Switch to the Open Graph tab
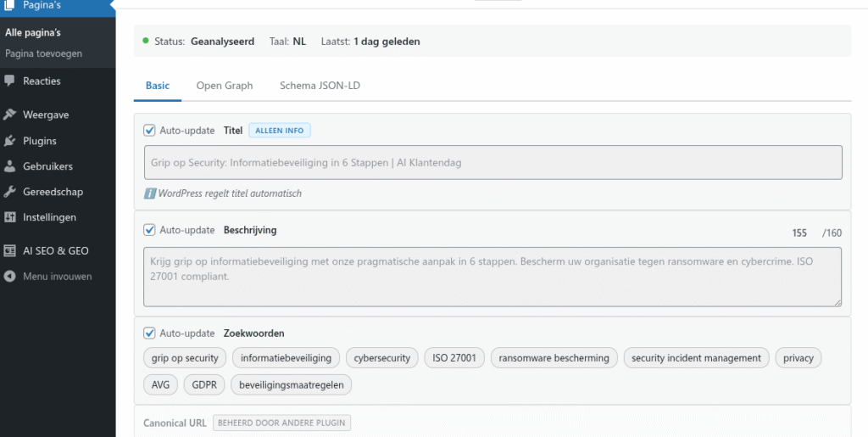Screen dimensions: 868x437 [x=224, y=86]
